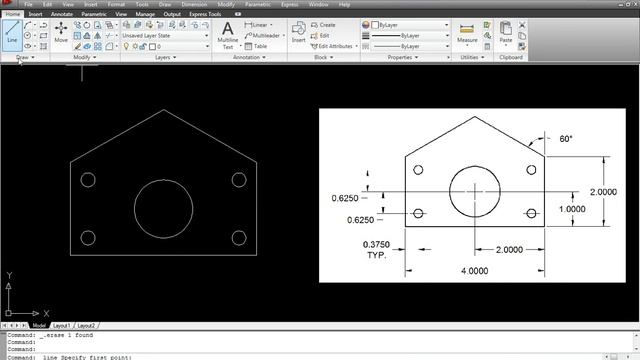Click the Paste icon
Screen dimensions: 640x360
click(x=506, y=33)
